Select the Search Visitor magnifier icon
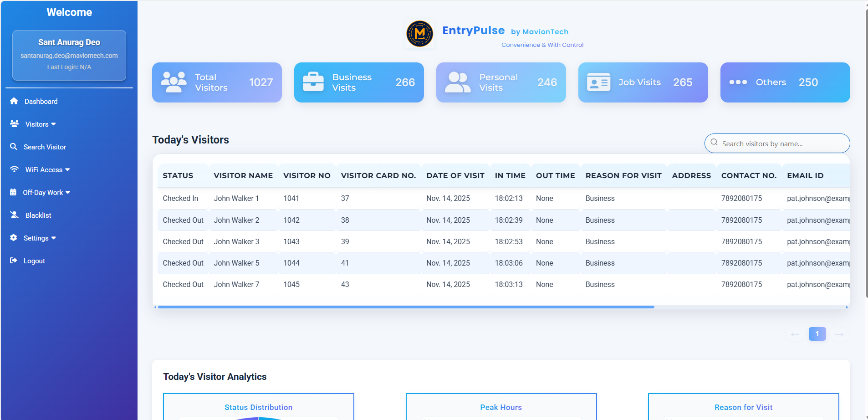This screenshot has width=868, height=420. click(x=14, y=147)
